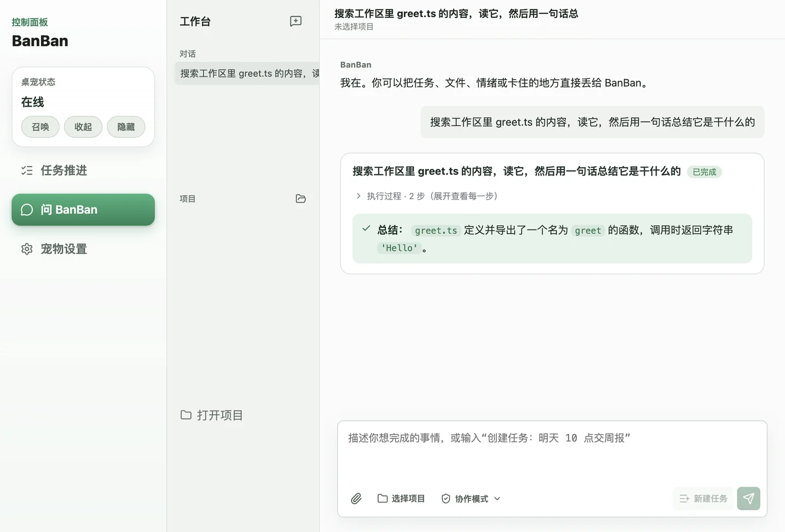This screenshot has width=785, height=532.
Task: Select the greet.ts conversation in the list
Action: click(x=247, y=73)
